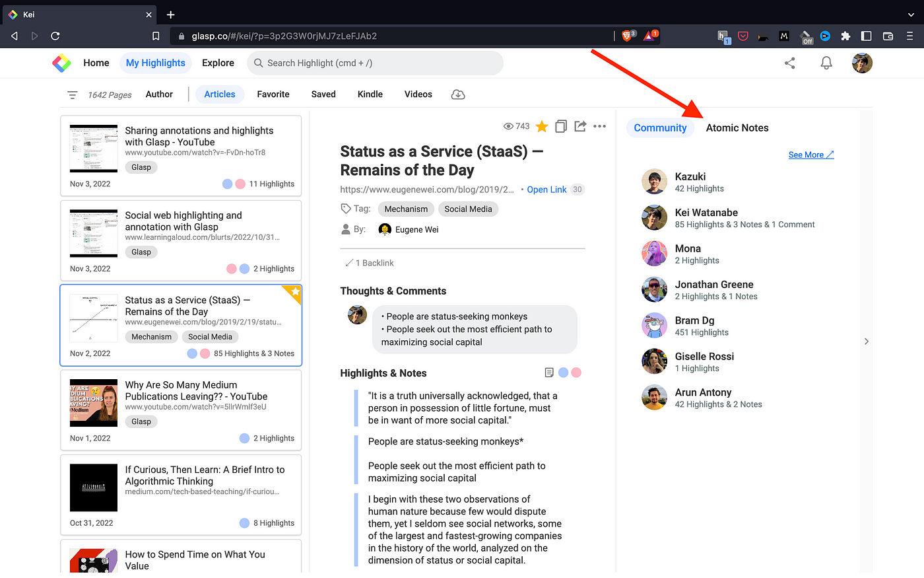Viewport: 924px width, 578px height.
Task: Click the Glasp rainbow logo
Action: click(x=61, y=63)
